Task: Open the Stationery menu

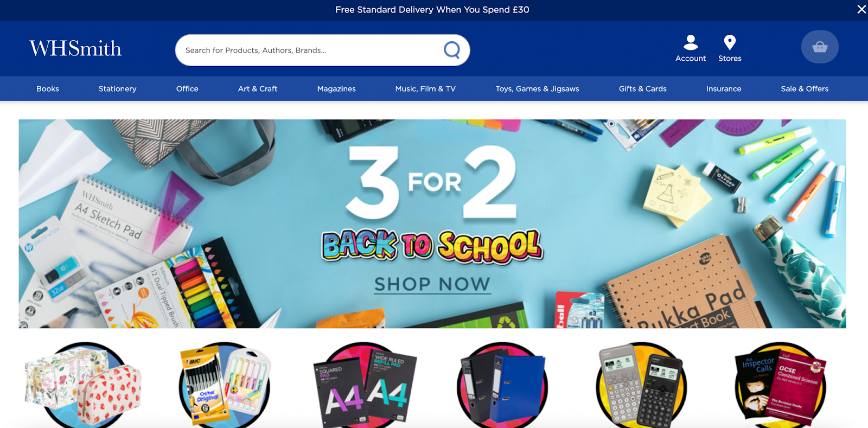Action: point(118,88)
